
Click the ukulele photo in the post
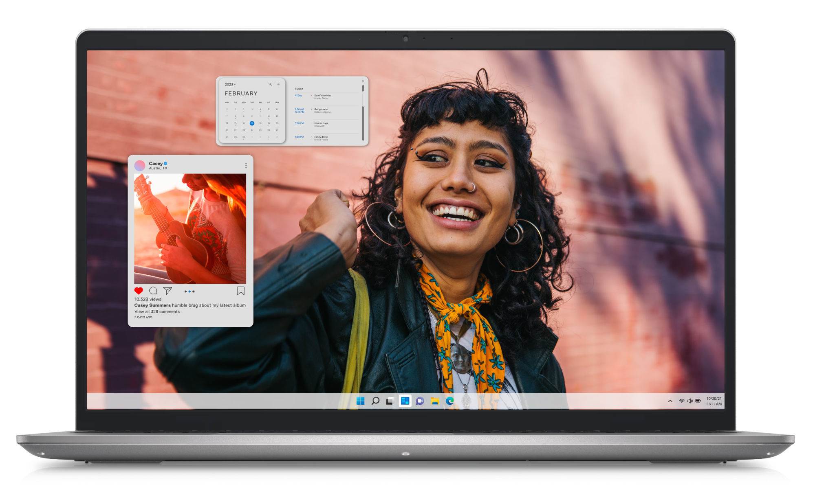190,228
